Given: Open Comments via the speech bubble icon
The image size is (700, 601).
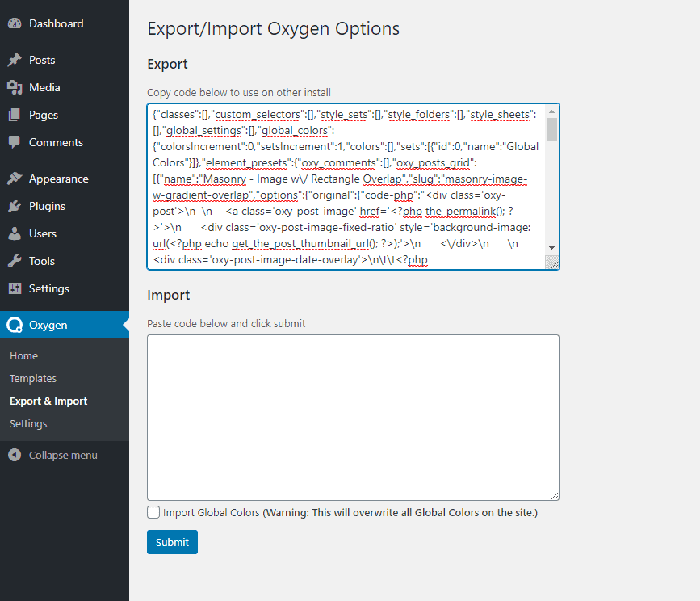Looking at the screenshot, I should click(x=15, y=142).
